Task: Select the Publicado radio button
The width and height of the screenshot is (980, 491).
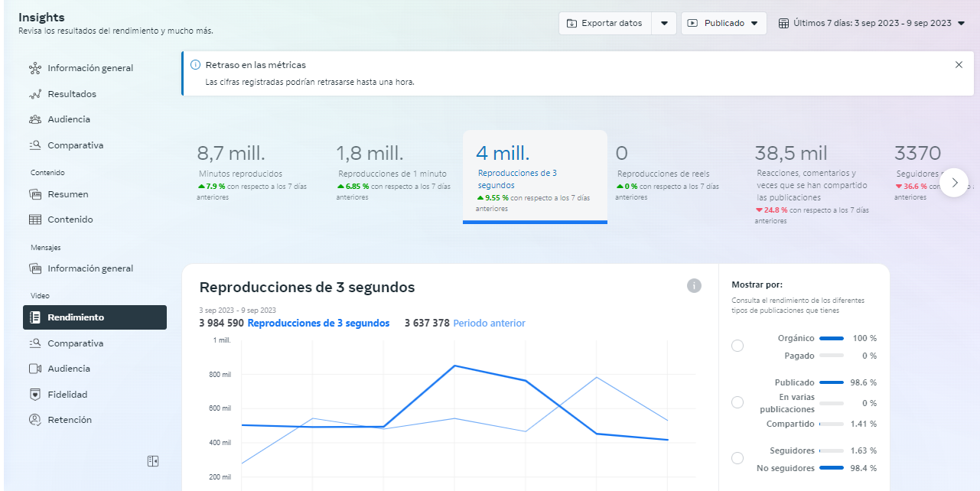Action: 737,402
